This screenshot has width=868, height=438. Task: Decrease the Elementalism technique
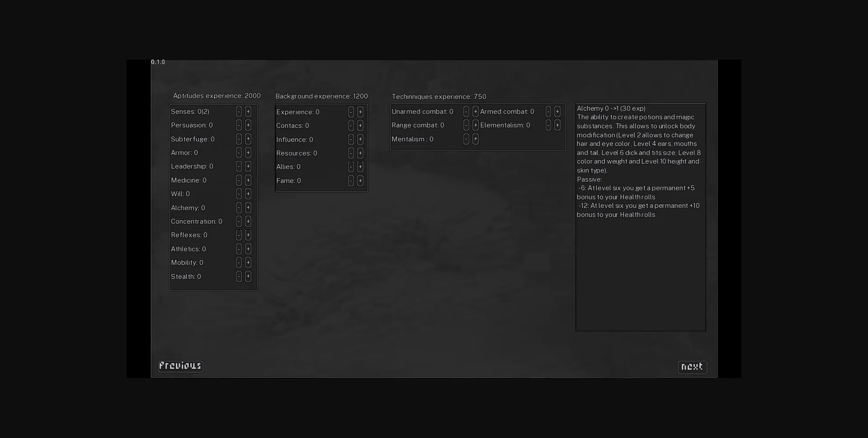[548, 125]
